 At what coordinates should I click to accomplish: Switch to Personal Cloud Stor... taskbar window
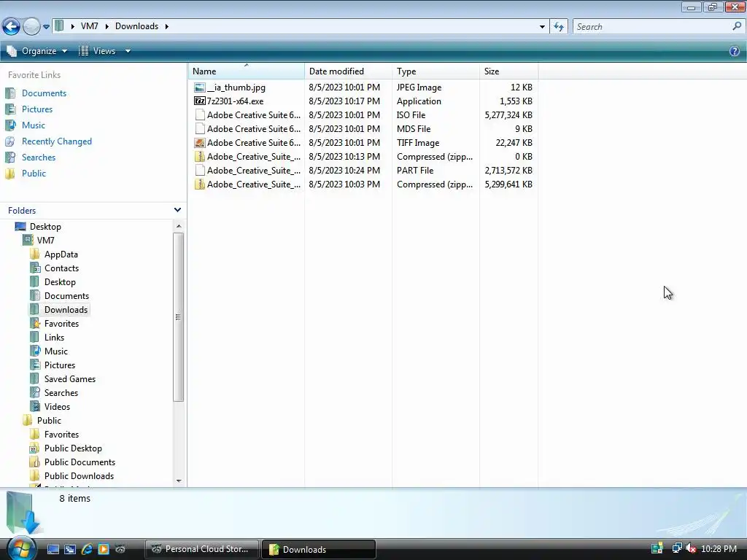[201, 549]
